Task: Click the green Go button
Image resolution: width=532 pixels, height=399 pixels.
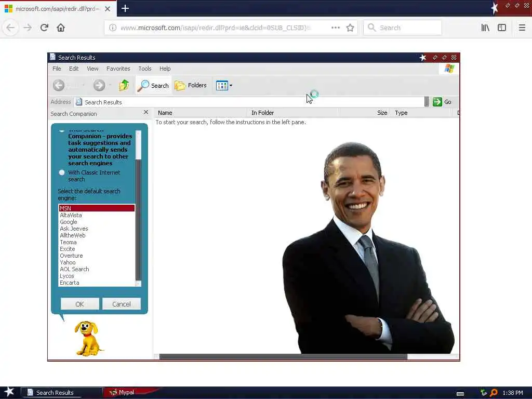Action: click(442, 102)
